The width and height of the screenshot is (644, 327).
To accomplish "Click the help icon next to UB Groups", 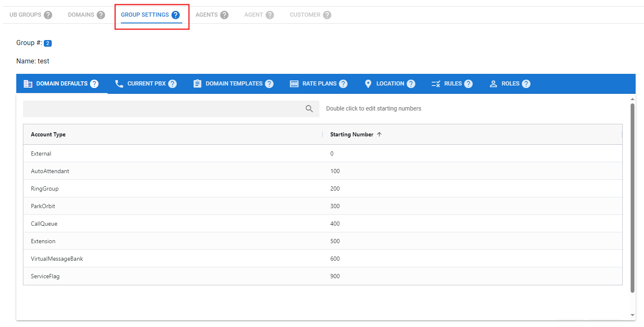I will [48, 15].
